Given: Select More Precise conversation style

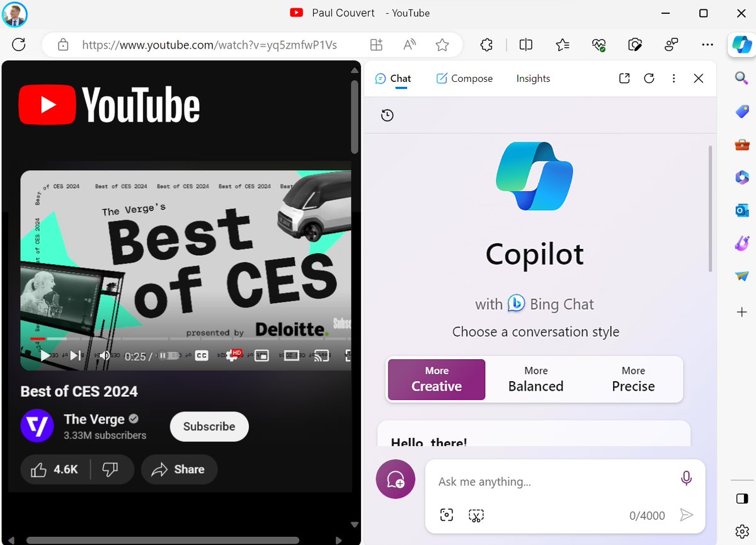Looking at the screenshot, I should coord(633,379).
